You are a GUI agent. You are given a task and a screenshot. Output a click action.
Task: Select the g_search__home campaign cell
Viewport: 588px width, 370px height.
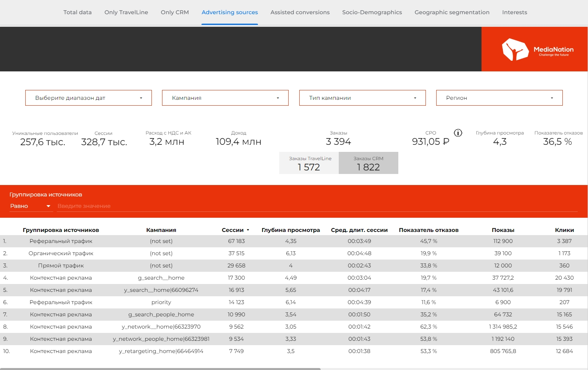pos(161,278)
